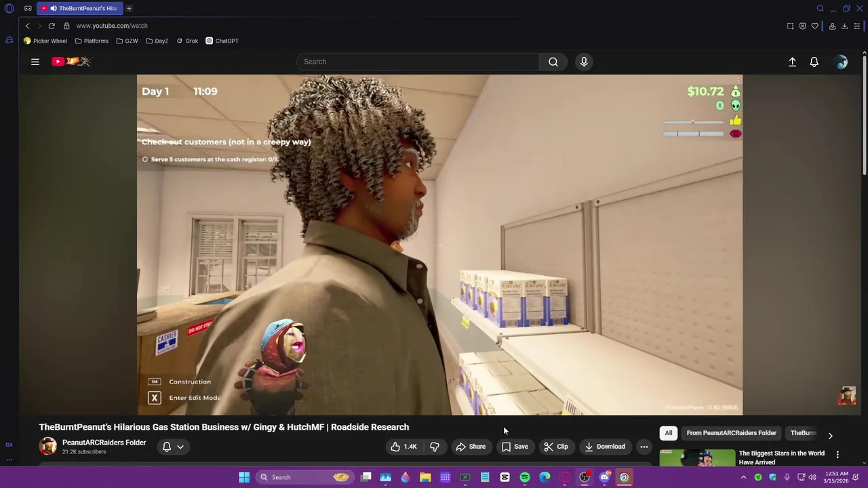
Task: Open the DayZ bookmarks folder
Action: point(157,41)
